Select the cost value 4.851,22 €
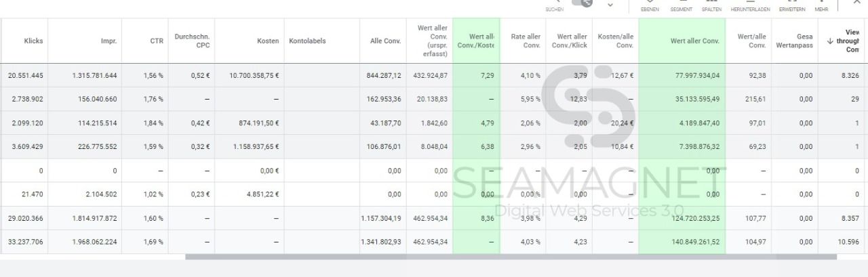The width and height of the screenshot is (868, 277). (263, 194)
